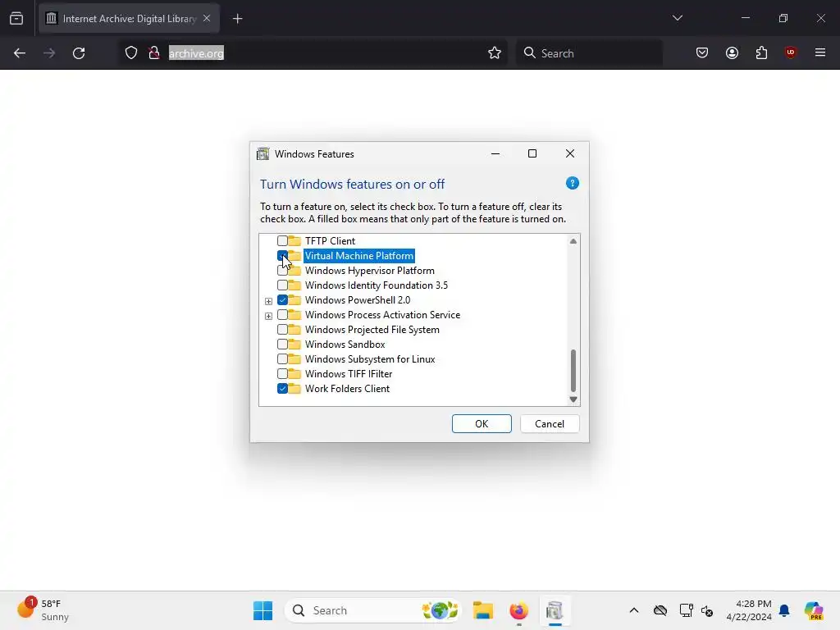Screen dimensions: 840x630
Task: Click the Windows Features title bar icon
Action: point(263,153)
